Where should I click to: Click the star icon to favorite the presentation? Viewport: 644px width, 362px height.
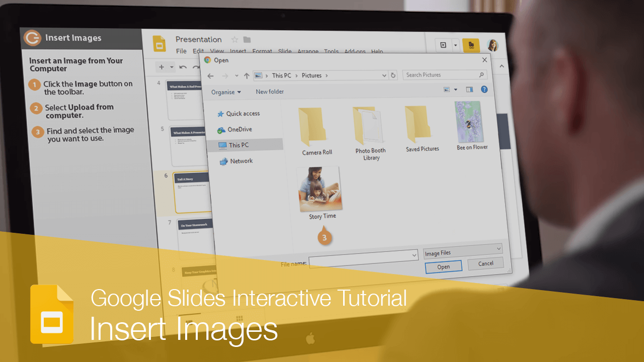234,39
